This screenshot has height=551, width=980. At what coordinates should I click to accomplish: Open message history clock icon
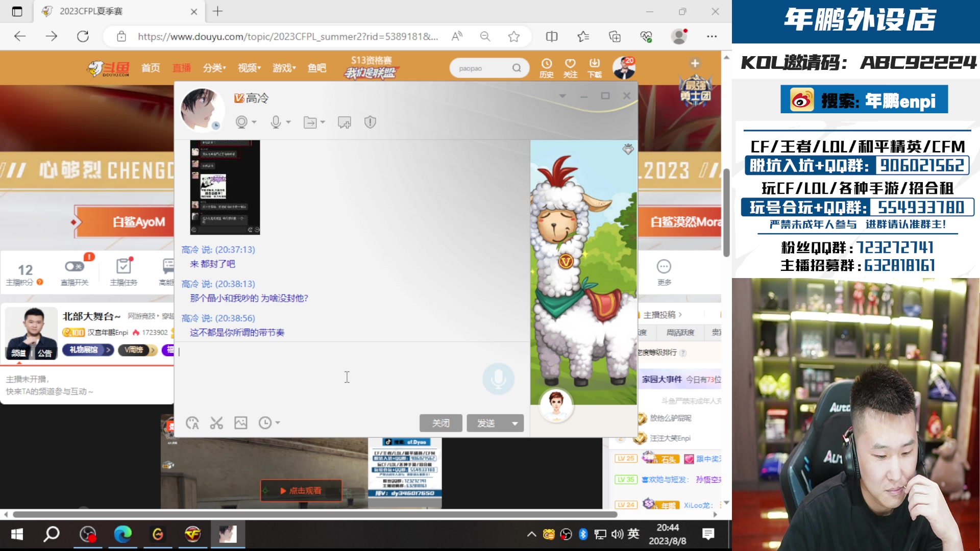(x=265, y=423)
